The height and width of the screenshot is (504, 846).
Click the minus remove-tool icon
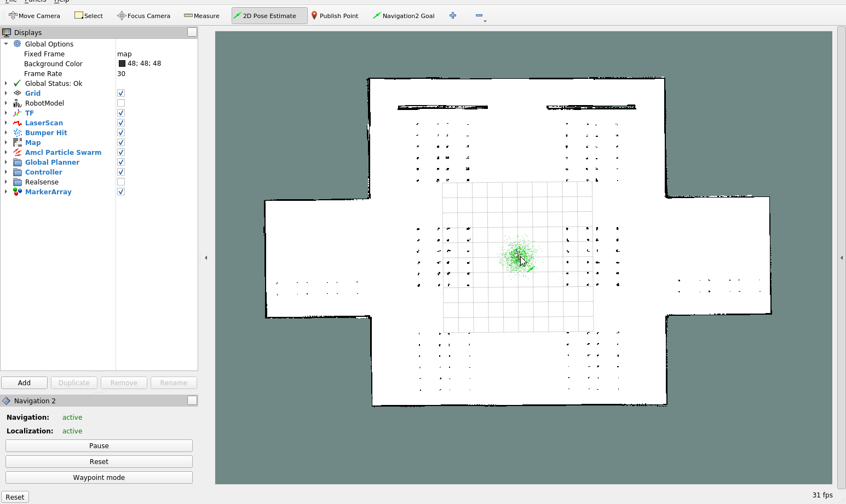479,16
